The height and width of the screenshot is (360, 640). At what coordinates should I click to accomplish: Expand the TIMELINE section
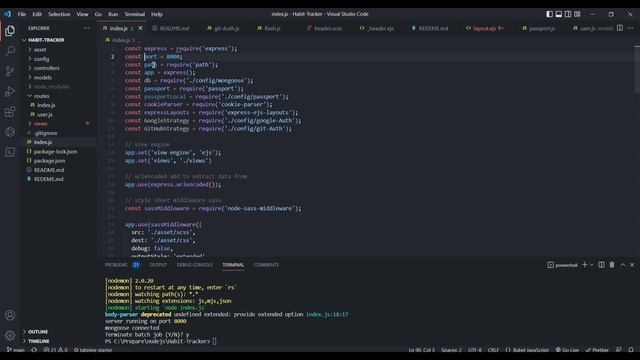[x=38, y=341]
